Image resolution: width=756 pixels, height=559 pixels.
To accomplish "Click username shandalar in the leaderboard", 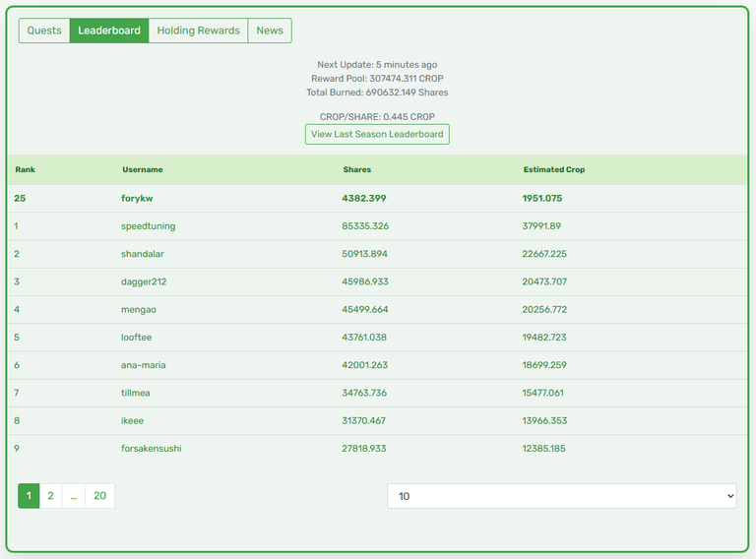I will 142,254.
